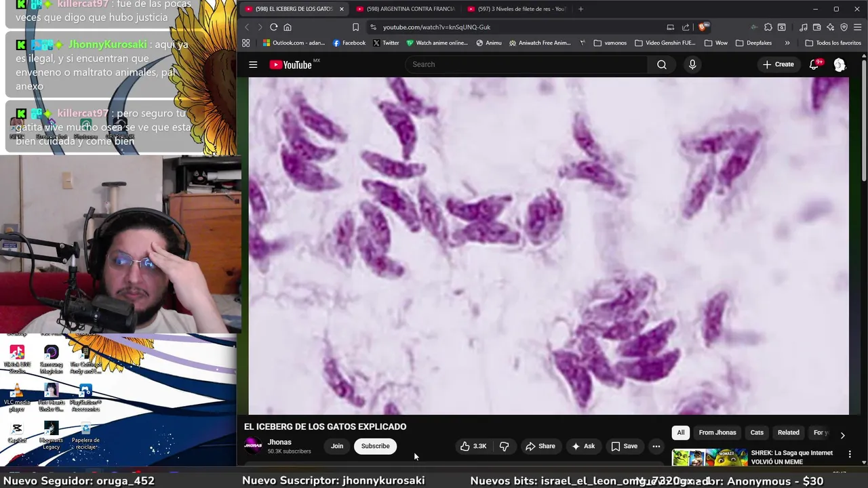This screenshot has width=868, height=488.
Task: Bookmark this page from the address bar
Action: [x=355, y=27]
